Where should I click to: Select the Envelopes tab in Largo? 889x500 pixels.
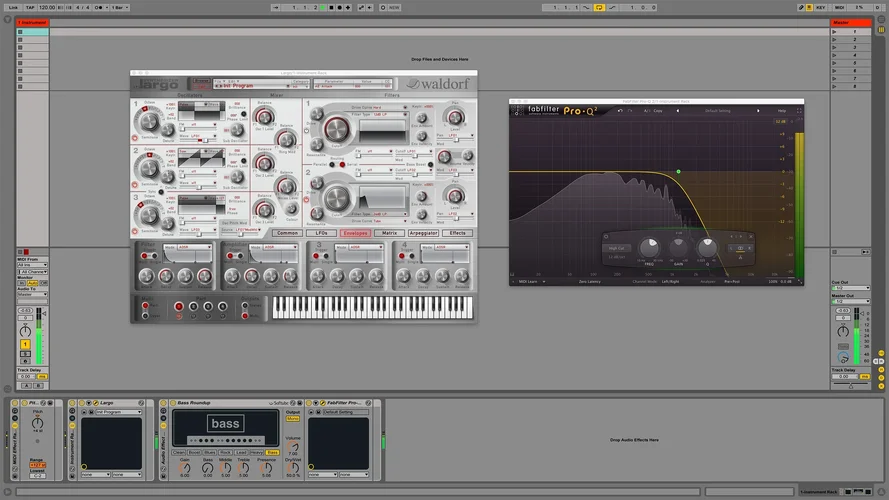pos(355,233)
